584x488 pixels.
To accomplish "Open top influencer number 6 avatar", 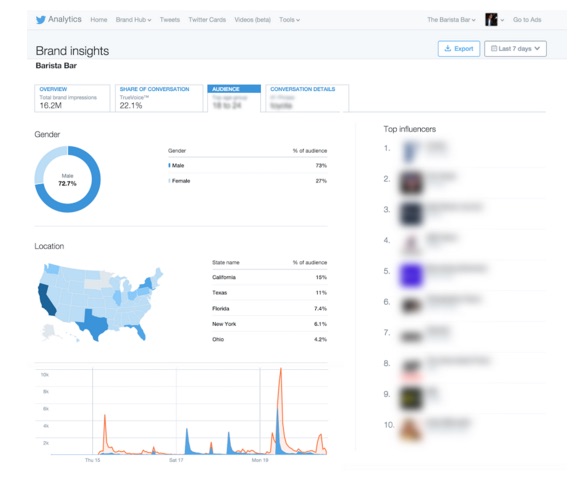I will [411, 305].
